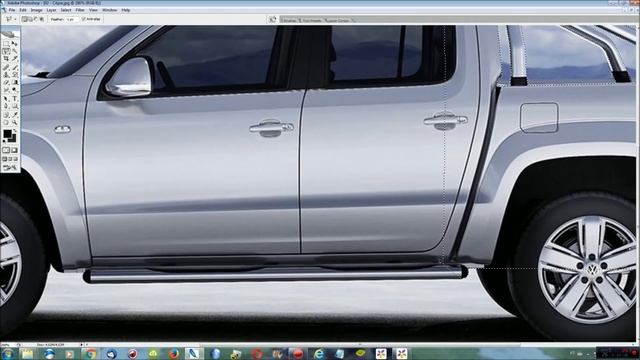This screenshot has height=360, width=640.
Task: Select the Path Selection tool
Action: pyautogui.click(x=6, y=98)
